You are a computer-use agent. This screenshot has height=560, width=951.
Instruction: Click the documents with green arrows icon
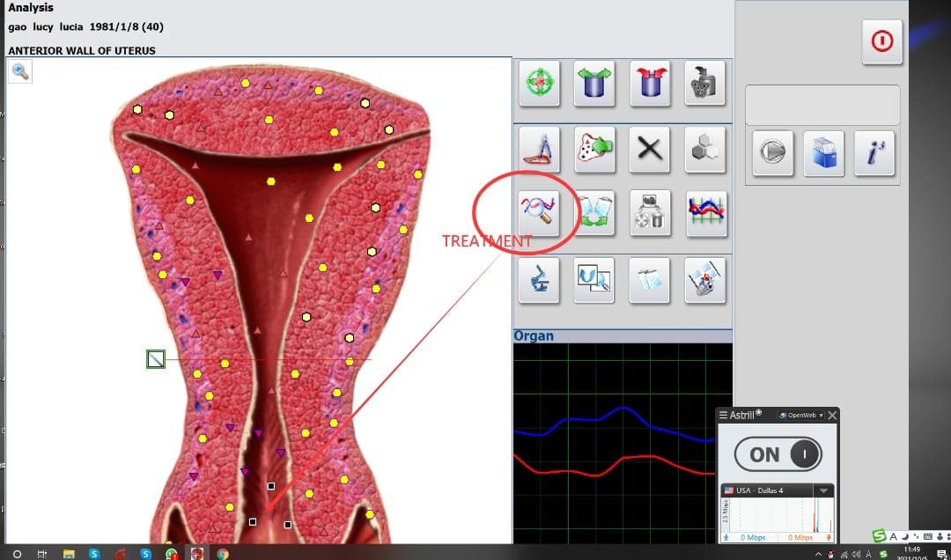594,212
